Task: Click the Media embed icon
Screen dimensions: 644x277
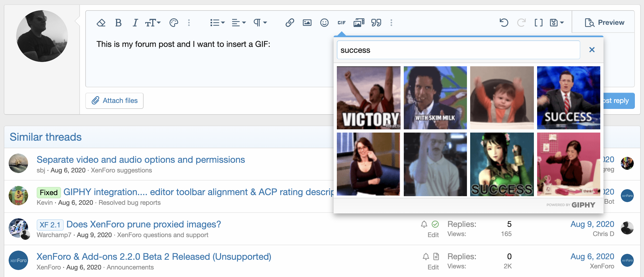Action: click(359, 23)
